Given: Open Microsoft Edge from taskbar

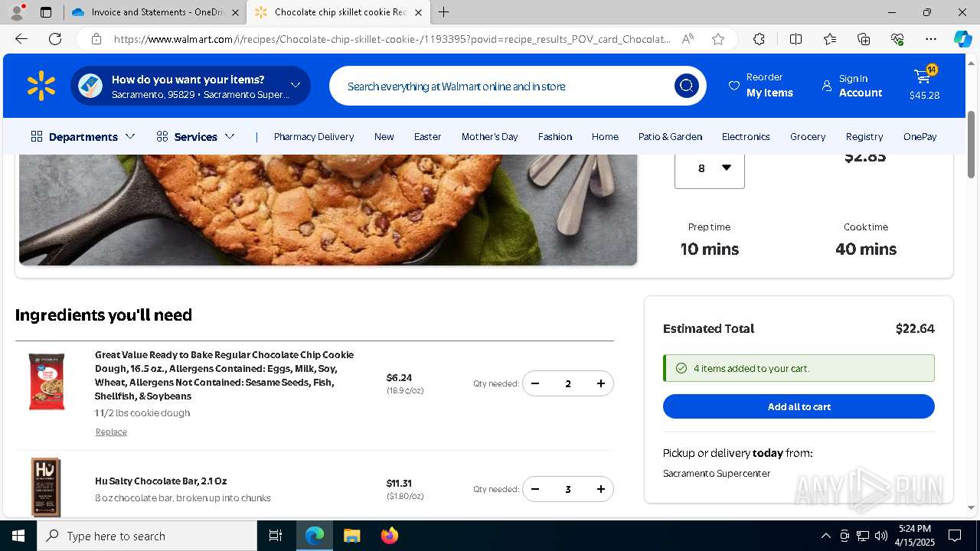Looking at the screenshot, I should click(315, 536).
